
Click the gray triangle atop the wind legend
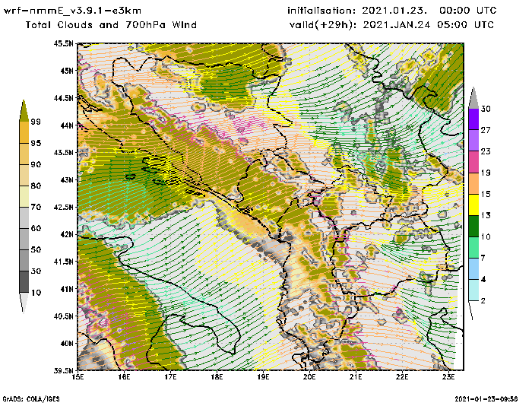pyautogui.click(x=473, y=97)
